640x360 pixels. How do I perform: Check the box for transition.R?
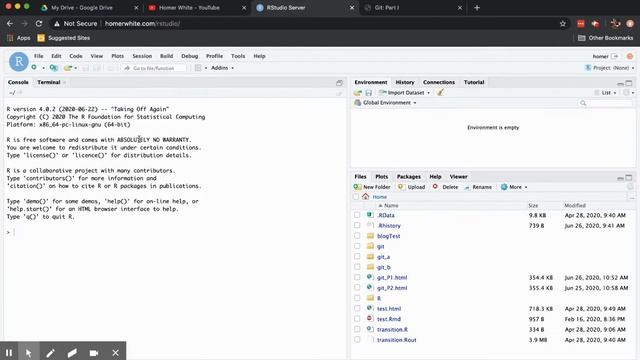[357, 329]
